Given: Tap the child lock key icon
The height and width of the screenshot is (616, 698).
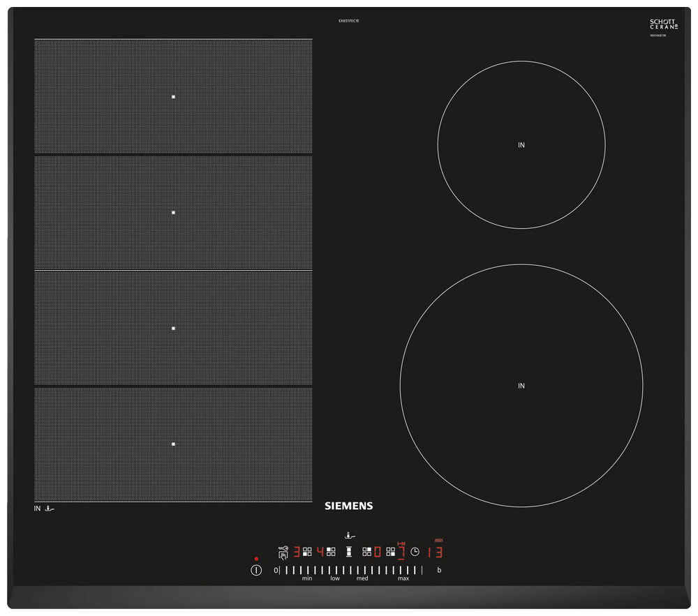Looking at the screenshot, I should point(283,548).
